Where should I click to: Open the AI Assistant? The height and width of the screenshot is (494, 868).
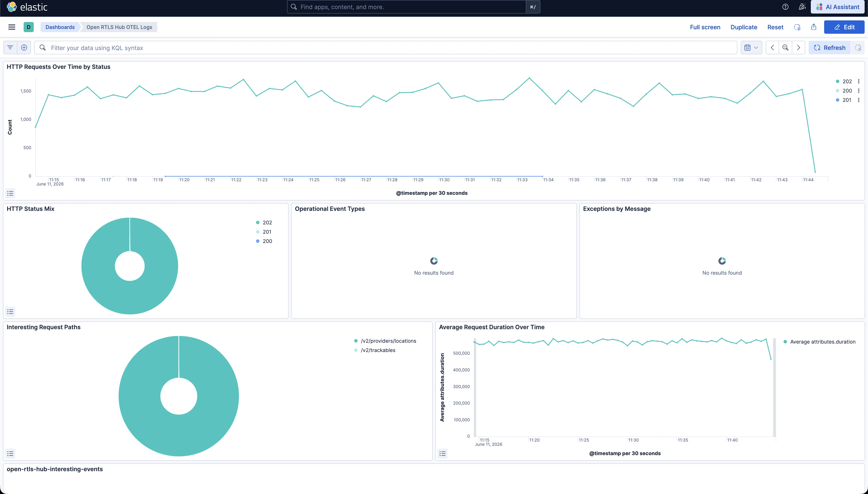pyautogui.click(x=837, y=7)
